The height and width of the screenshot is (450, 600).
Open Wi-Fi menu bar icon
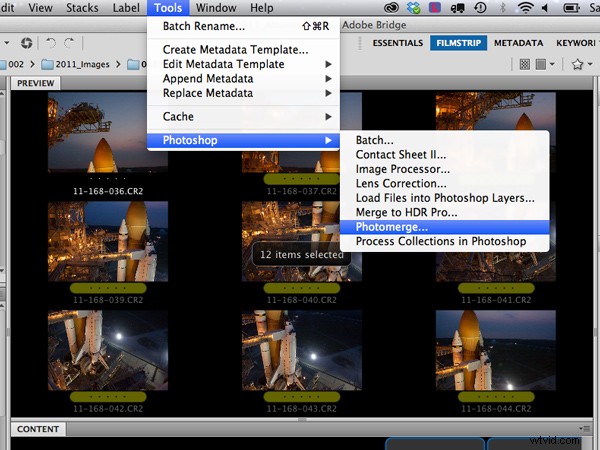pos(525,8)
